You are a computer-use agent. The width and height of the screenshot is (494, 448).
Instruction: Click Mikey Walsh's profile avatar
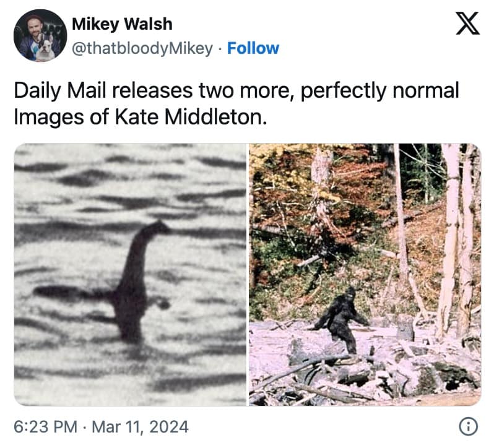point(40,36)
